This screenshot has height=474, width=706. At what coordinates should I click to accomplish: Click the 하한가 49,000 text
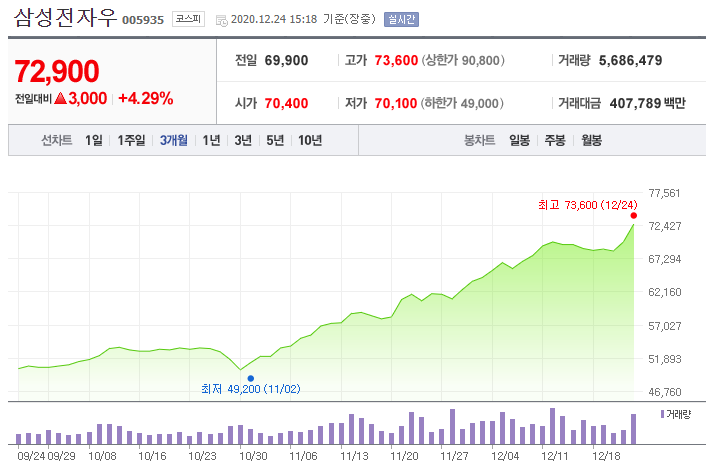tap(462, 104)
